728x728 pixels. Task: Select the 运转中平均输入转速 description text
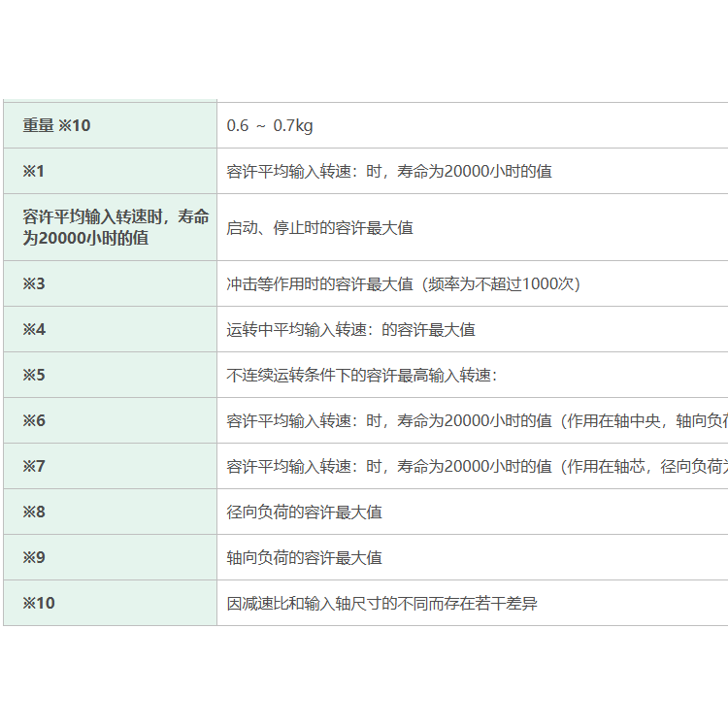(x=350, y=329)
